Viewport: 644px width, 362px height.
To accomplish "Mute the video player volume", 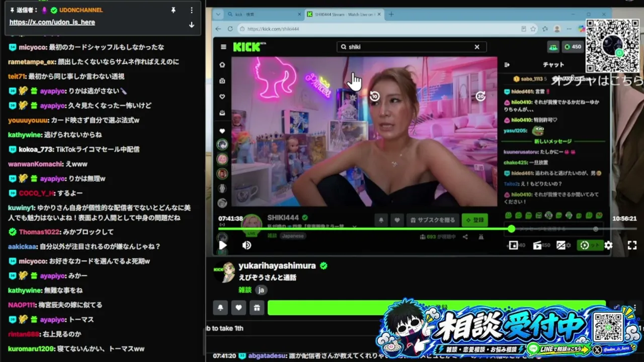I will [247, 245].
